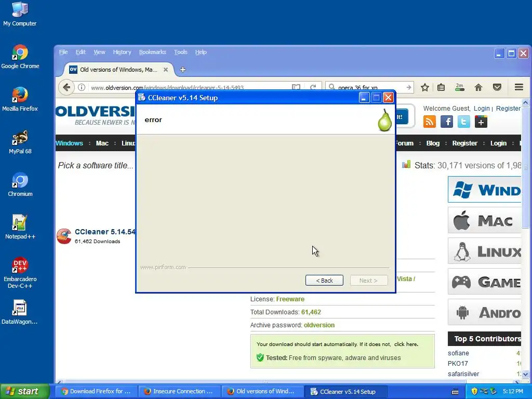
Task: Click page vertical scrollbar up arrow
Action: [x=526, y=102]
